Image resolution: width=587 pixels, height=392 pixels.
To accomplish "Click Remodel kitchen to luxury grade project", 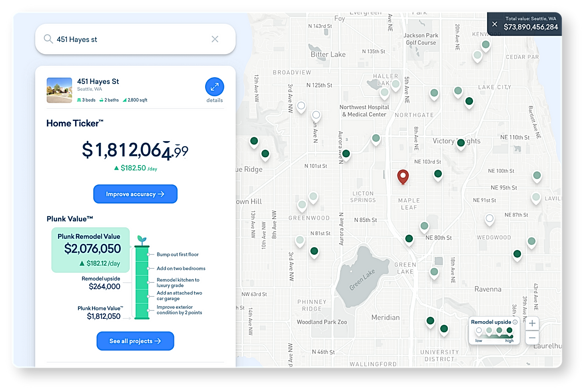I will 178,282.
